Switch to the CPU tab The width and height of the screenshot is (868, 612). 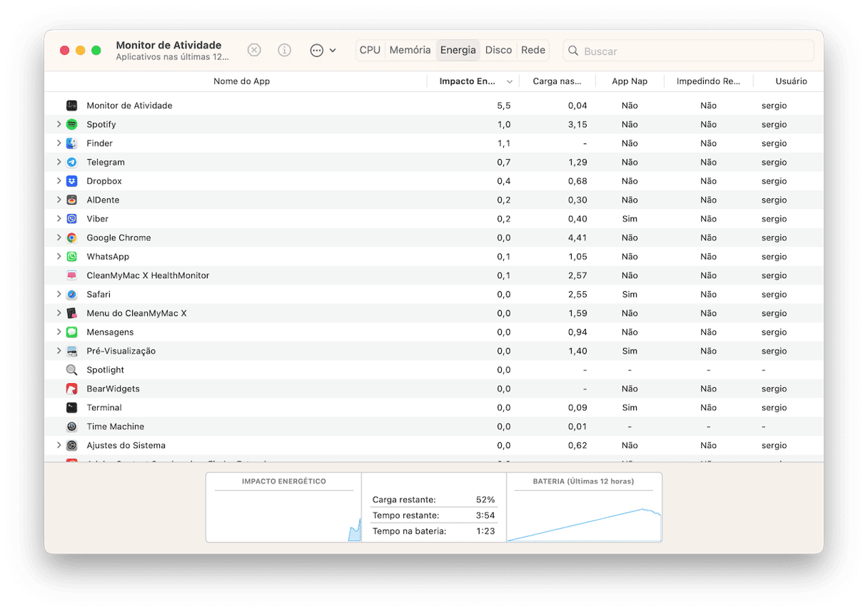[x=370, y=50]
